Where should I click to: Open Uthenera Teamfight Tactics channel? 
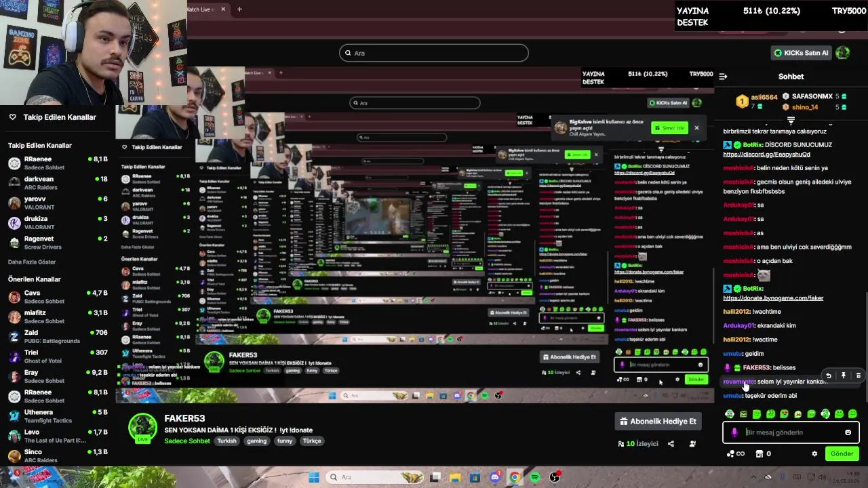pyautogui.click(x=58, y=416)
